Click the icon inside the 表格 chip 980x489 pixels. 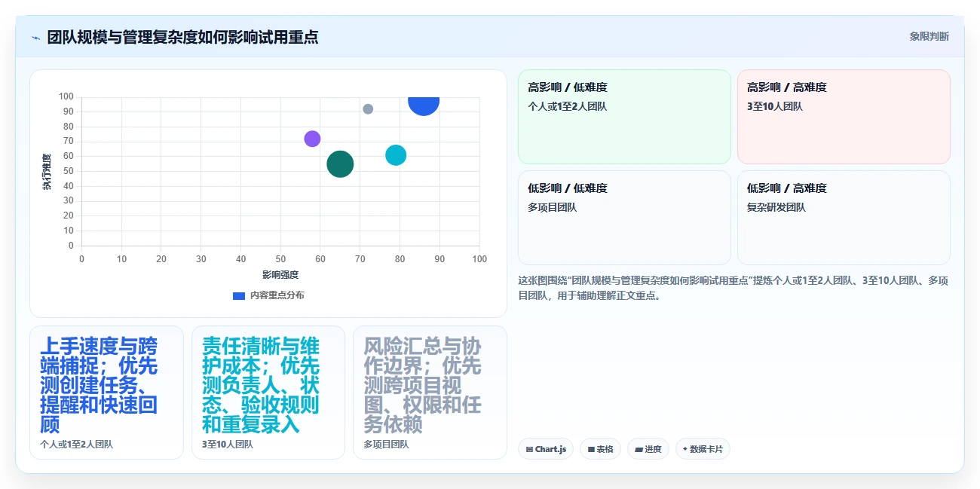591,449
